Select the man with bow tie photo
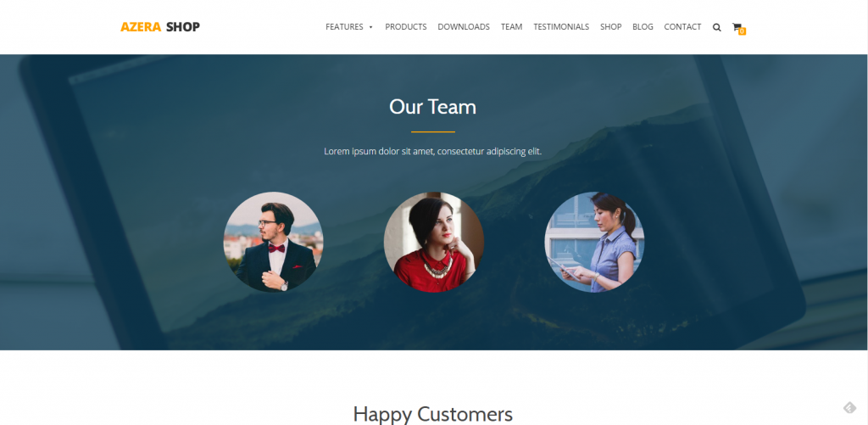This screenshot has height=425, width=868. click(274, 242)
